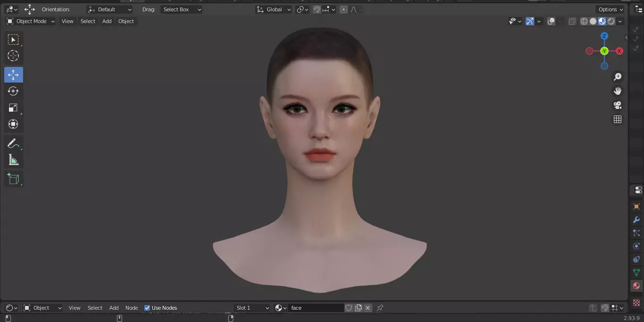Duplicate the face material
The image size is (644, 322).
click(358, 308)
